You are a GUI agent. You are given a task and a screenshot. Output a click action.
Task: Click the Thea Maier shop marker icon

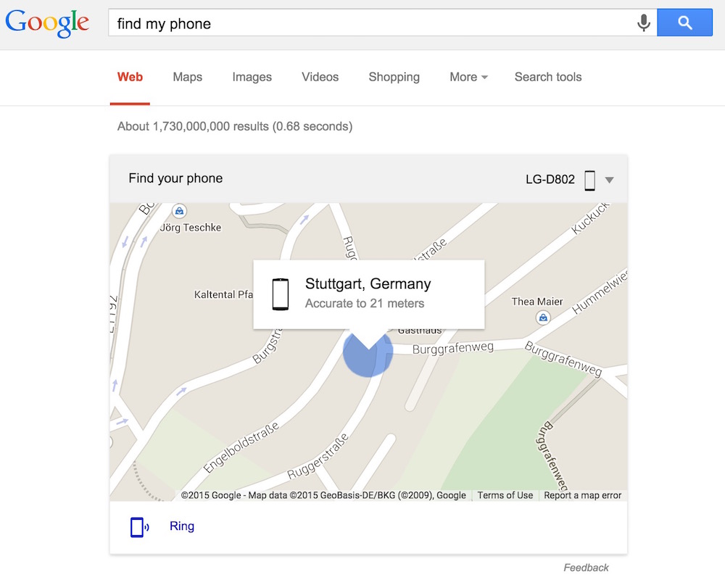543,318
